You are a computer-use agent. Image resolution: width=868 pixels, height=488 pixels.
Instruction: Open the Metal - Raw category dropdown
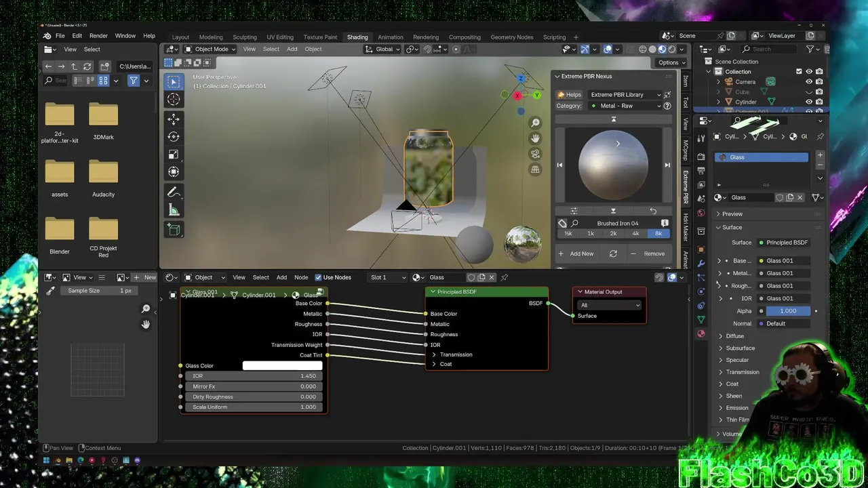tap(625, 106)
